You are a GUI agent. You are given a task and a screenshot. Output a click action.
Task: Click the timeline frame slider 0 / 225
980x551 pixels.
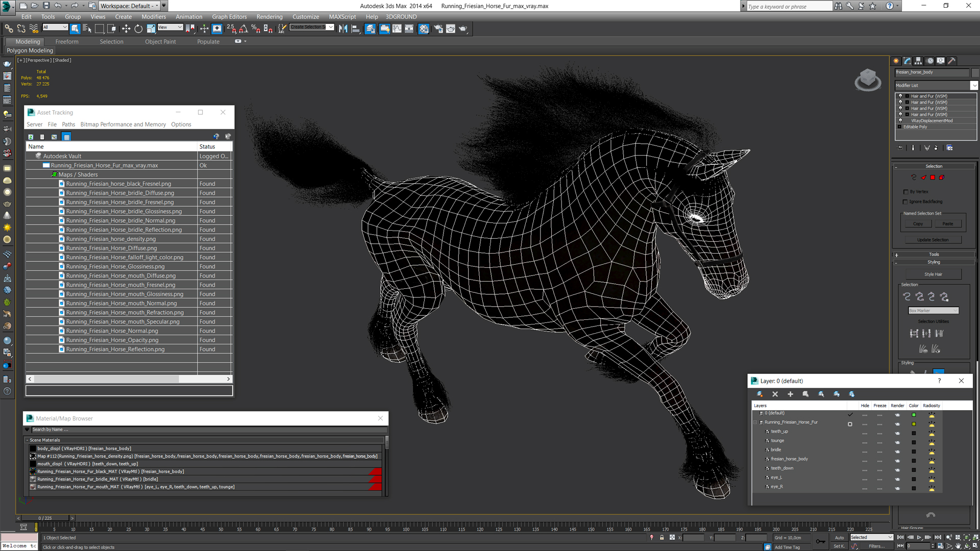coord(45,518)
